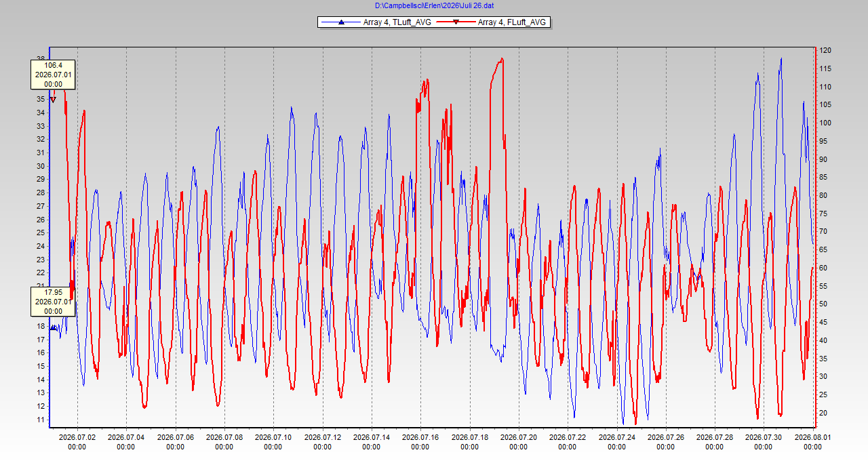Click the red triangle FLuft_AVG legend marker
This screenshot has width=868, height=465.
(x=456, y=22)
